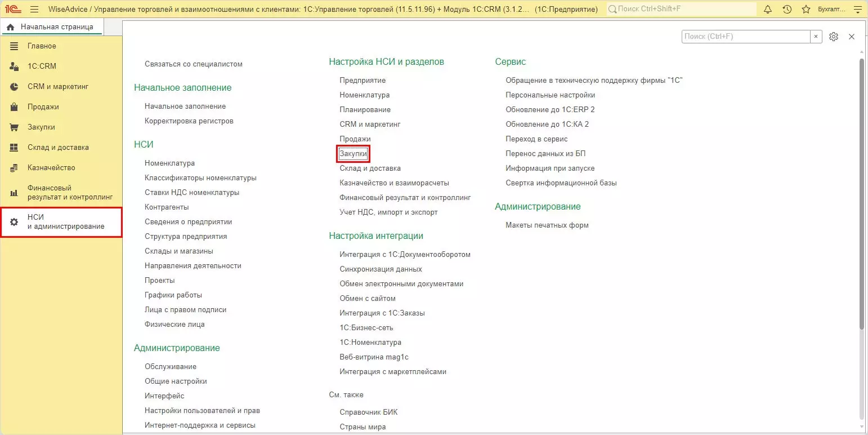The width and height of the screenshot is (868, 435).
Task: Open Обмен с сайтом link
Action: click(x=368, y=299)
